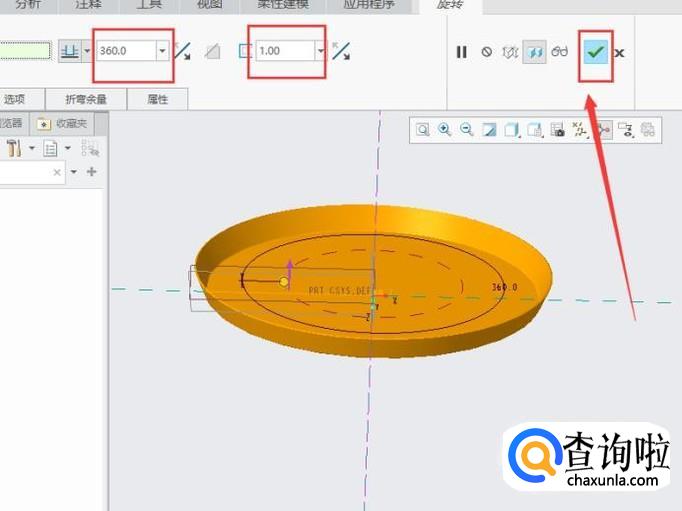Open the 360.0 angle value dropdown

[162, 51]
